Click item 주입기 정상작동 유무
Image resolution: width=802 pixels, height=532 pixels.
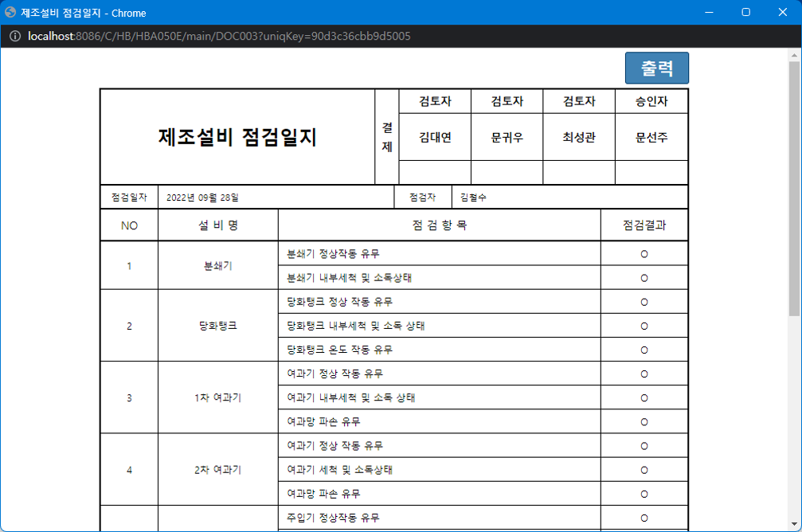[333, 518]
